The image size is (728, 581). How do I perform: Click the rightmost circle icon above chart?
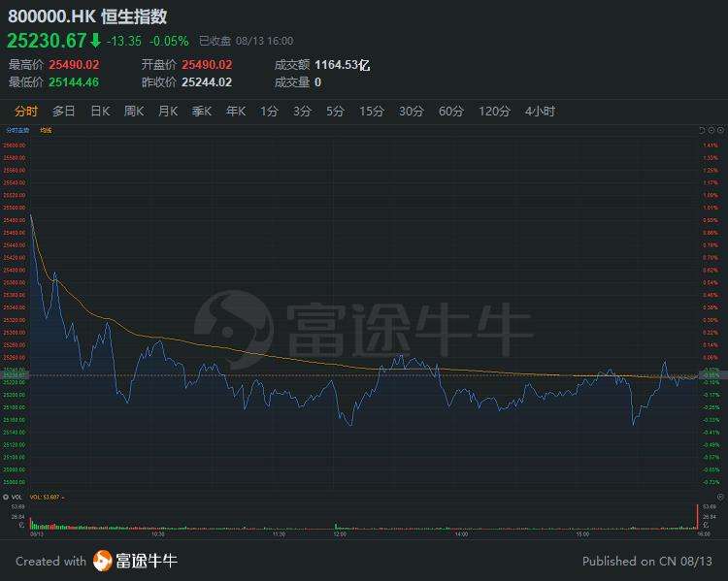coord(720,130)
